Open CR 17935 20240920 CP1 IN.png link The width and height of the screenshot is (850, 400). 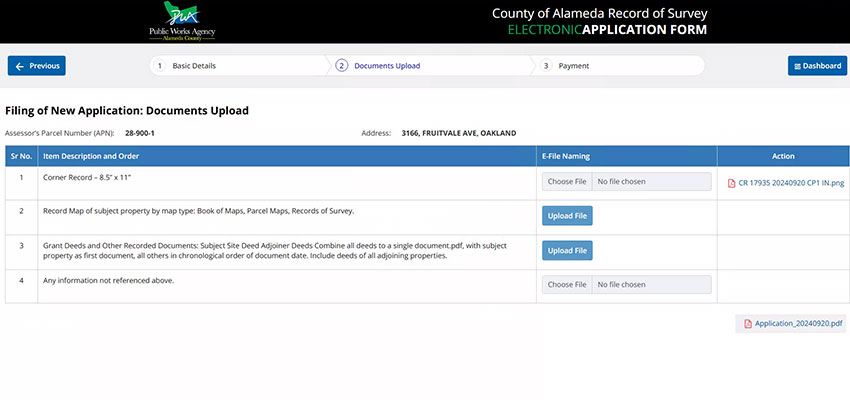791,184
